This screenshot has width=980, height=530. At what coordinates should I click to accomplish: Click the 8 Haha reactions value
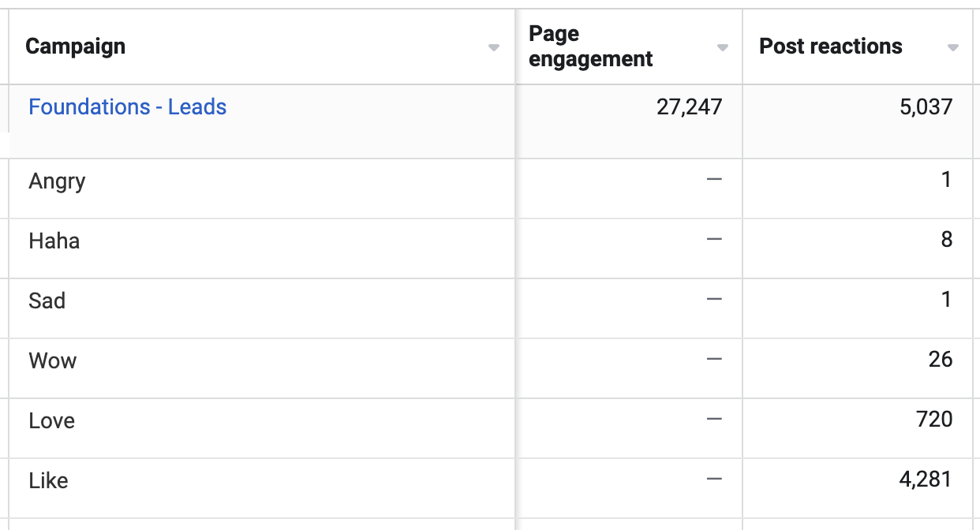(x=947, y=240)
